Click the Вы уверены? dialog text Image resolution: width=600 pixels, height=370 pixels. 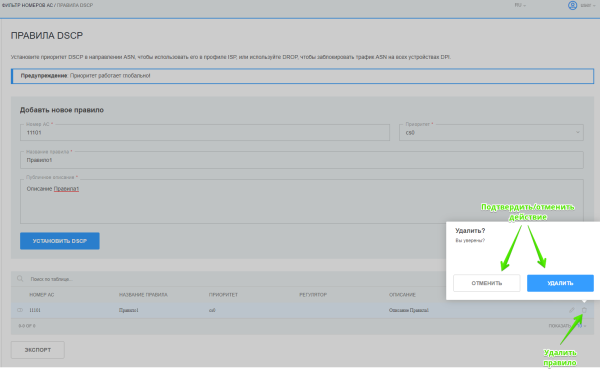pos(470,240)
